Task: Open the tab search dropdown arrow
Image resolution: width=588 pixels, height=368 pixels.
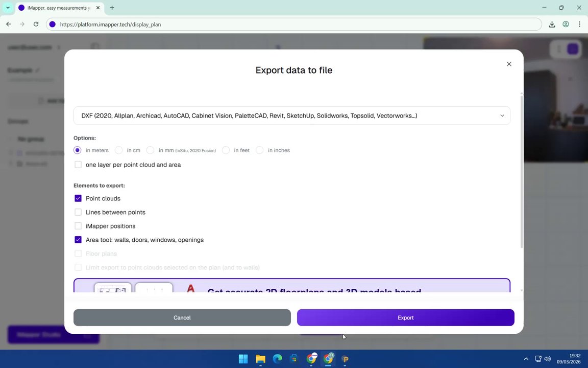Action: click(8, 8)
